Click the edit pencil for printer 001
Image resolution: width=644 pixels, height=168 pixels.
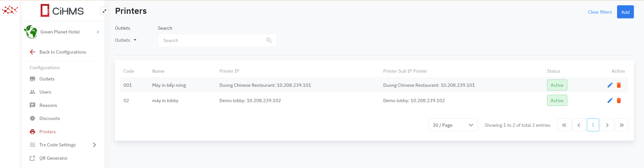coord(610,85)
